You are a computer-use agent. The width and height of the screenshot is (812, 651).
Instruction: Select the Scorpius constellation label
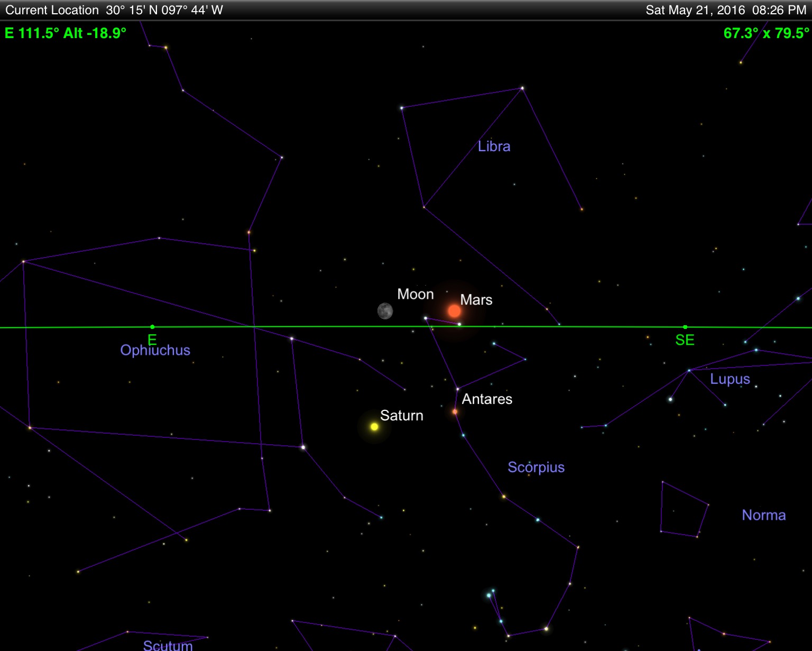click(x=536, y=467)
